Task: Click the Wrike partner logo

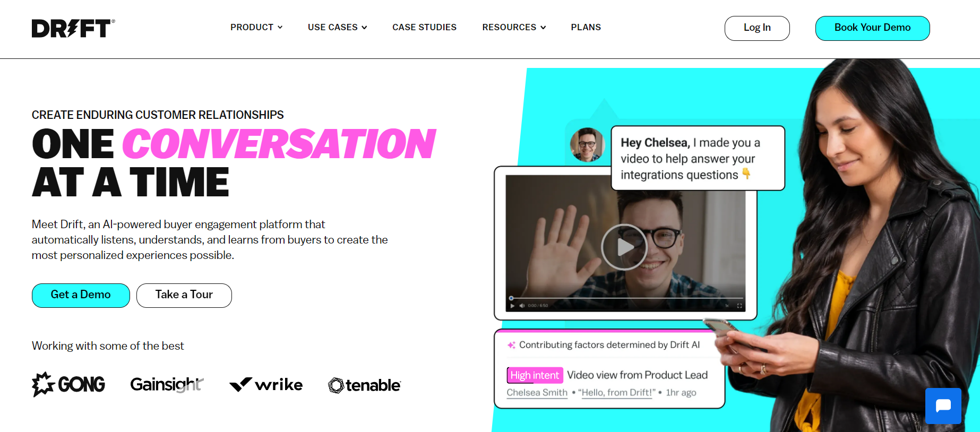Action: [266, 384]
